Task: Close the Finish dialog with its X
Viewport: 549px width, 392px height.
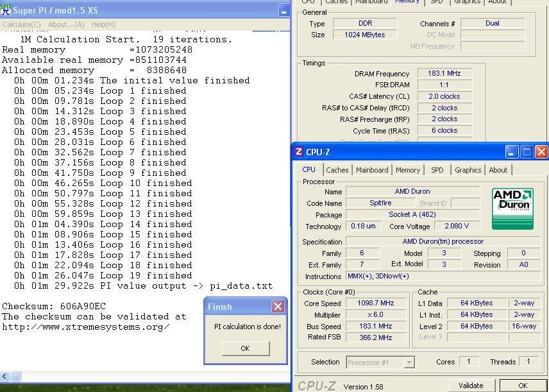Action: coord(278,307)
